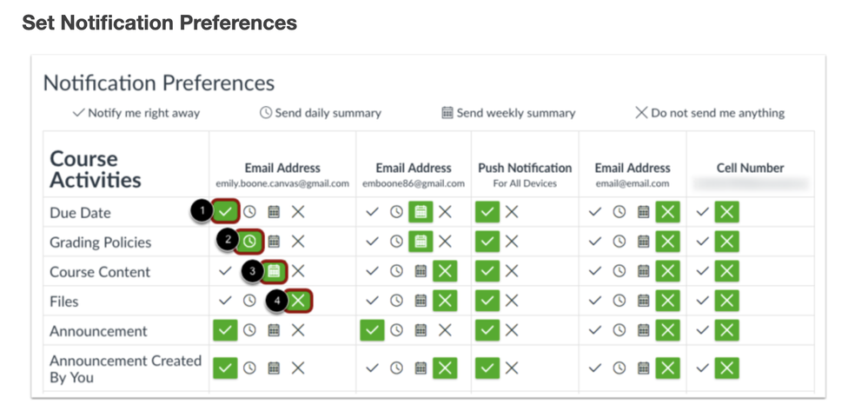
Task: Toggle Announcement notify right away for emboone86 email
Action: pyautogui.click(x=372, y=330)
